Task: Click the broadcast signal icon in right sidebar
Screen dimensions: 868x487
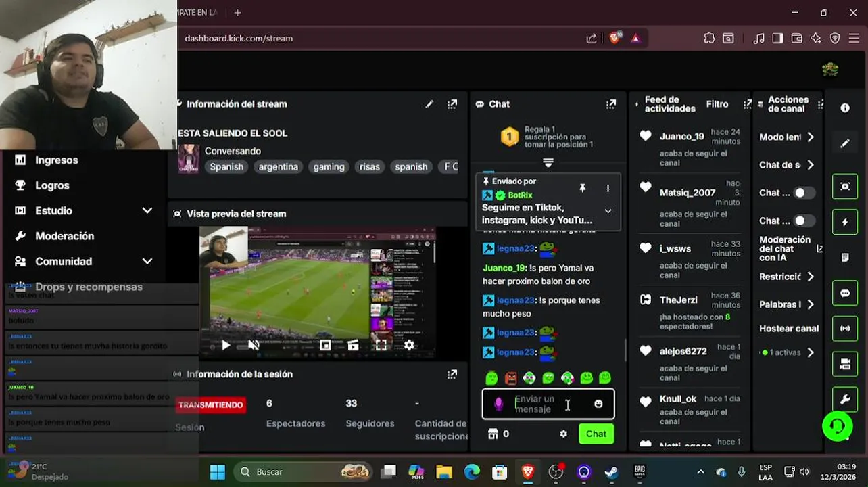Action: [845, 329]
